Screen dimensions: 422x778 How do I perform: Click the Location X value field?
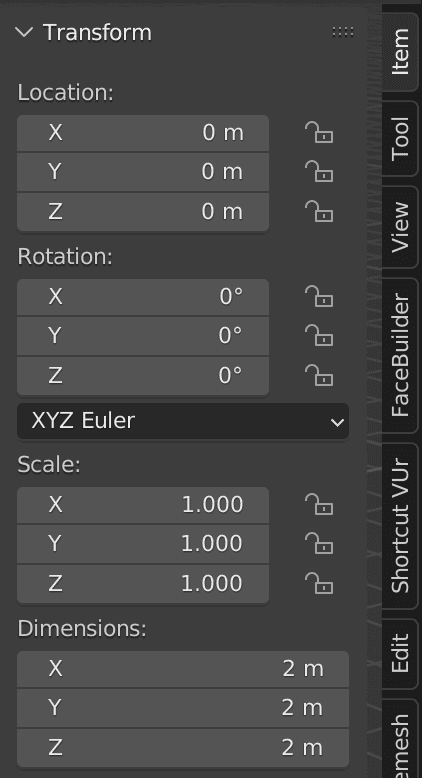(x=143, y=133)
